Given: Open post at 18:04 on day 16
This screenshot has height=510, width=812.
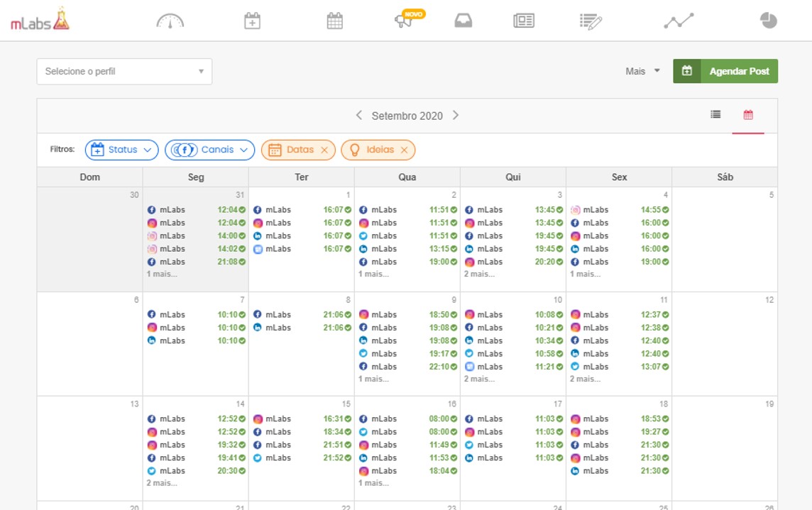Looking at the screenshot, I should [407, 471].
